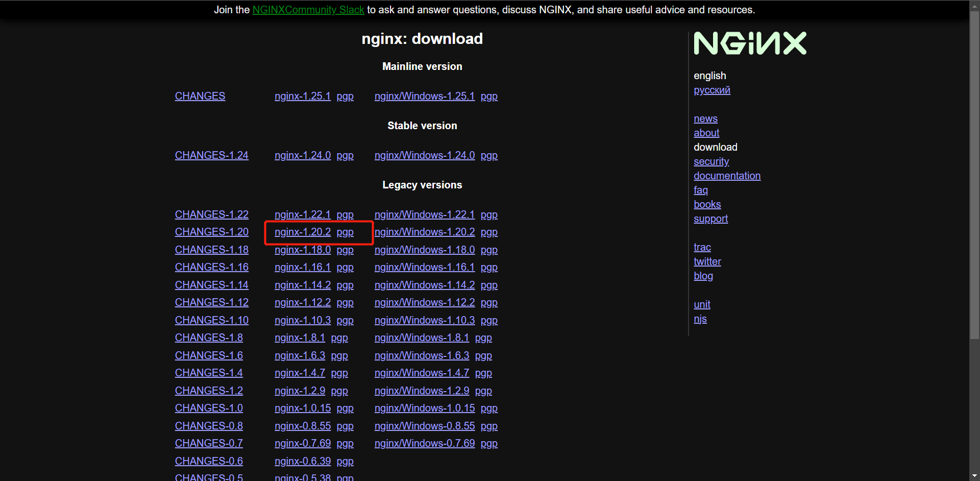Download nginx-1.16.1
The image size is (980, 481).
point(303,267)
